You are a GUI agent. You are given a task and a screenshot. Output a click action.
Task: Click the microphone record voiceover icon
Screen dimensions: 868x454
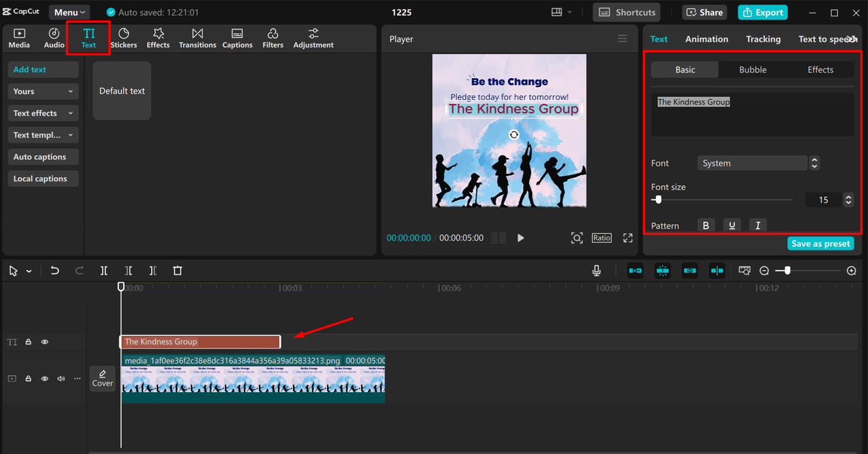597,271
